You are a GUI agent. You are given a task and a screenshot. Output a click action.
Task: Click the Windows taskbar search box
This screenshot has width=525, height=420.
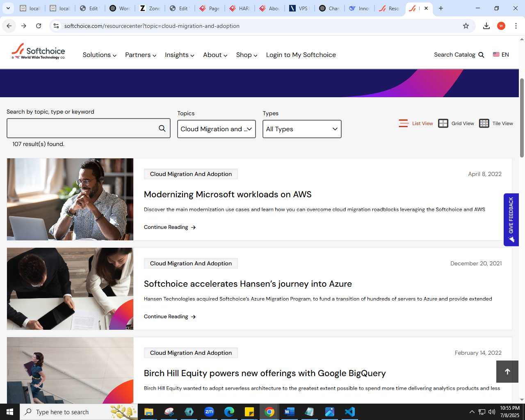(x=79, y=412)
